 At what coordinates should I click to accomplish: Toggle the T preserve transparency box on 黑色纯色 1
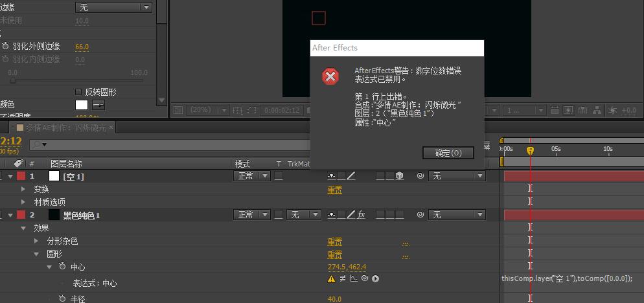click(x=279, y=214)
